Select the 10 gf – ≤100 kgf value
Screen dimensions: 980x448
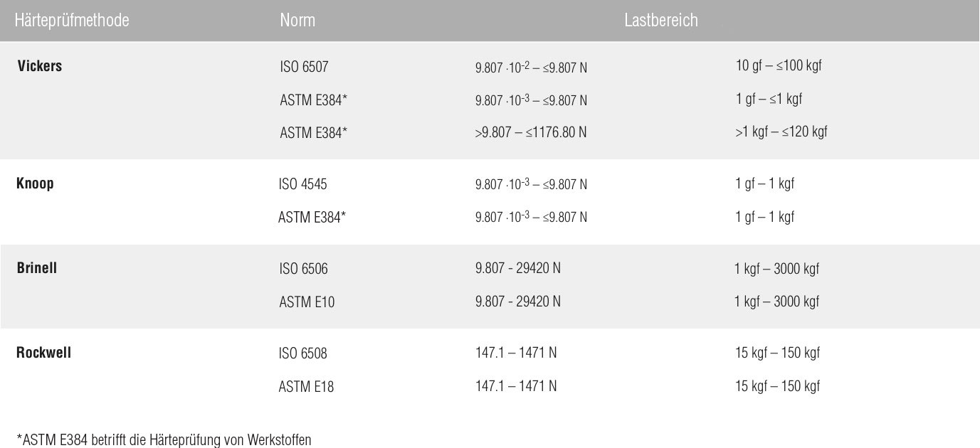tap(779, 66)
